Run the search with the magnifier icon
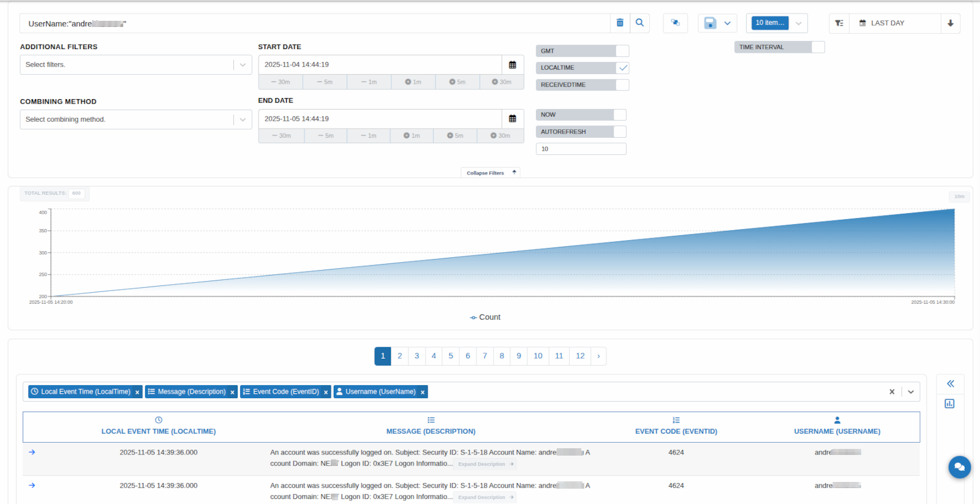The image size is (980, 504). tap(639, 23)
